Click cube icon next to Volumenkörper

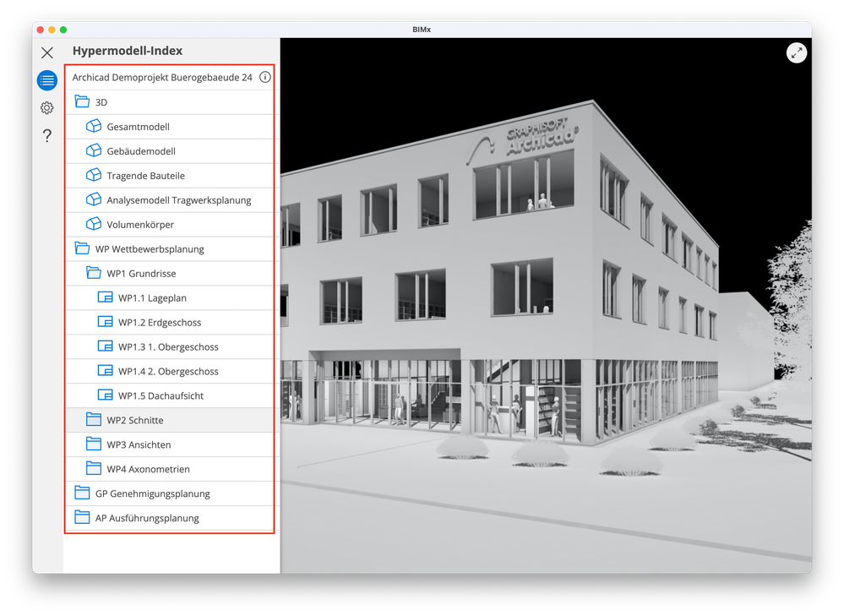tap(94, 223)
